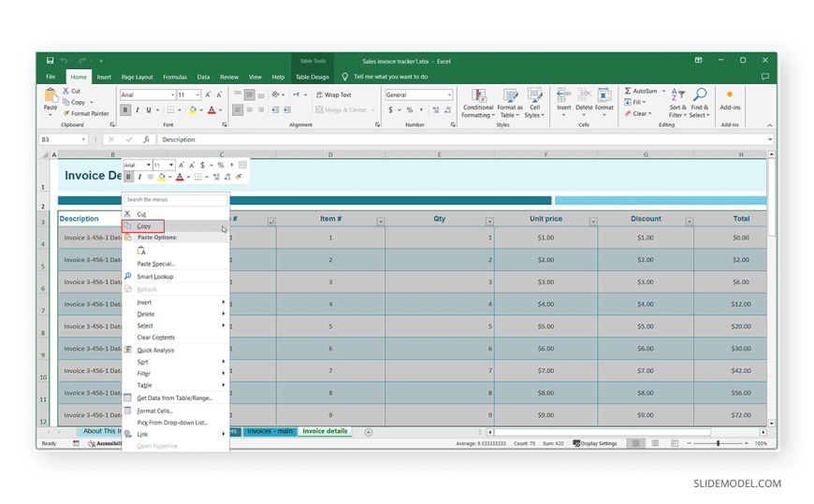This screenshot has height=504, width=814.
Task: Toggle Underline in the ribbon Font group
Action: (149, 110)
